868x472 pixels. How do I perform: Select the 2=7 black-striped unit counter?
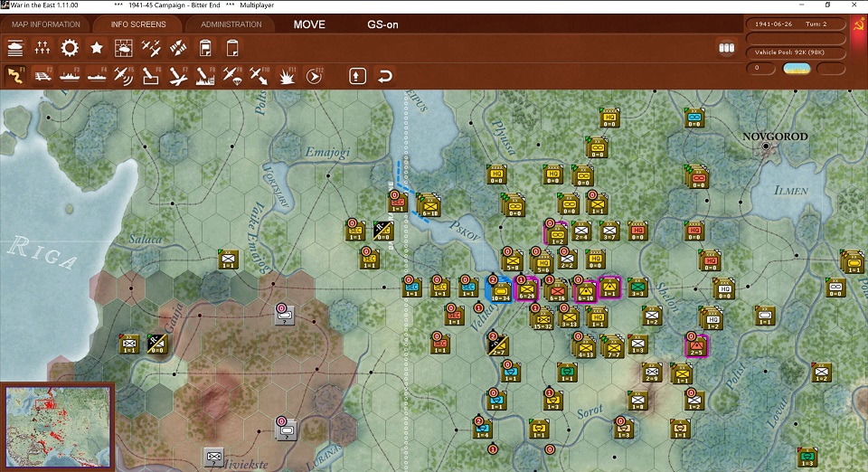pos(497,345)
